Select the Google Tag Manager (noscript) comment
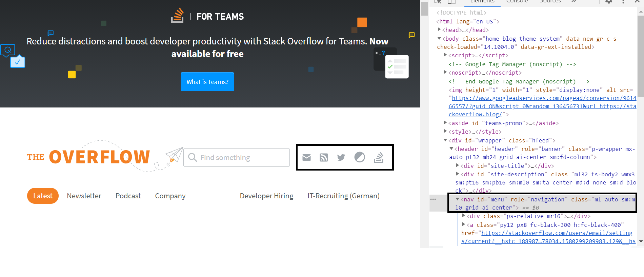 coord(512,64)
